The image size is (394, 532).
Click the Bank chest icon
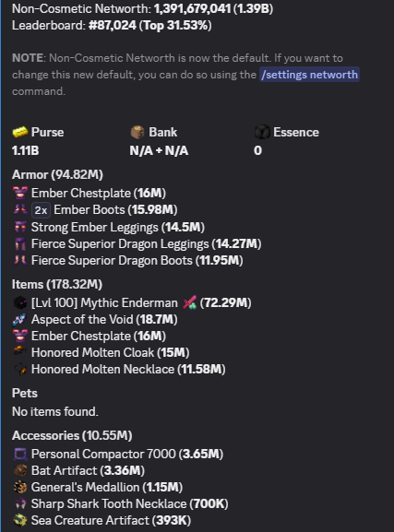click(x=137, y=132)
